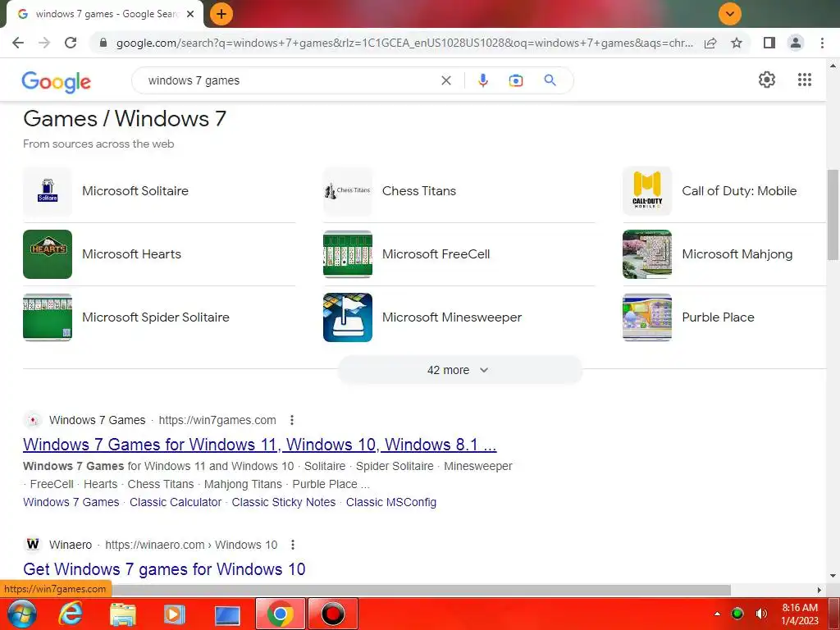Click the share page icon in address bar
The width and height of the screenshot is (840, 630).
[x=710, y=43]
